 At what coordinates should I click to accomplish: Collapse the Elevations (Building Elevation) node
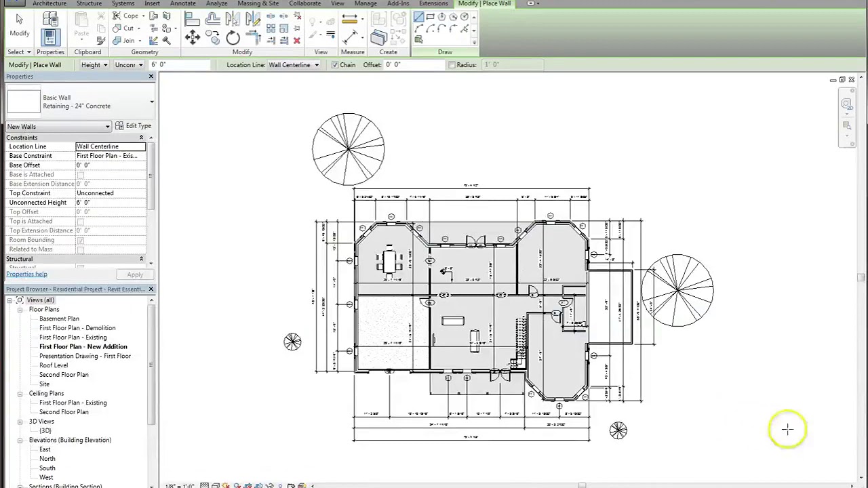pyautogui.click(x=20, y=441)
